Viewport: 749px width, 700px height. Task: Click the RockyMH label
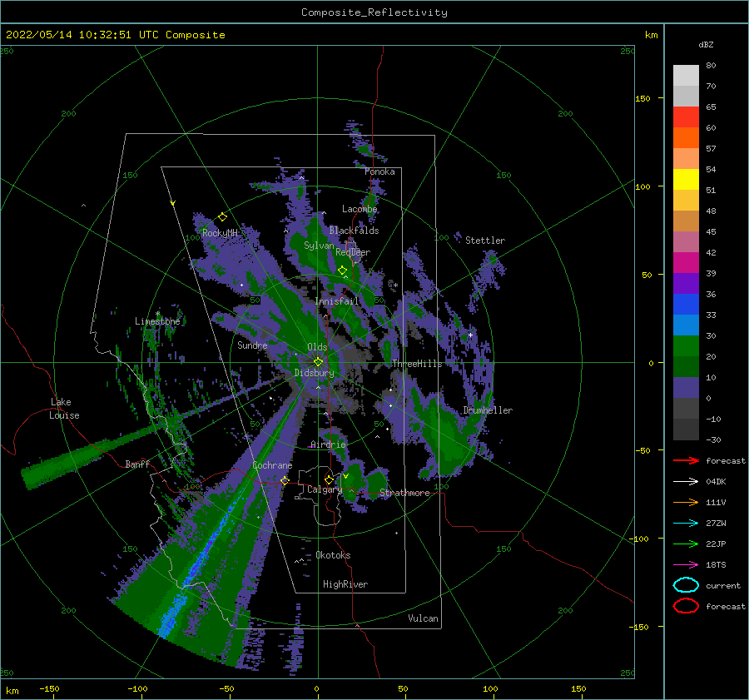(220, 233)
